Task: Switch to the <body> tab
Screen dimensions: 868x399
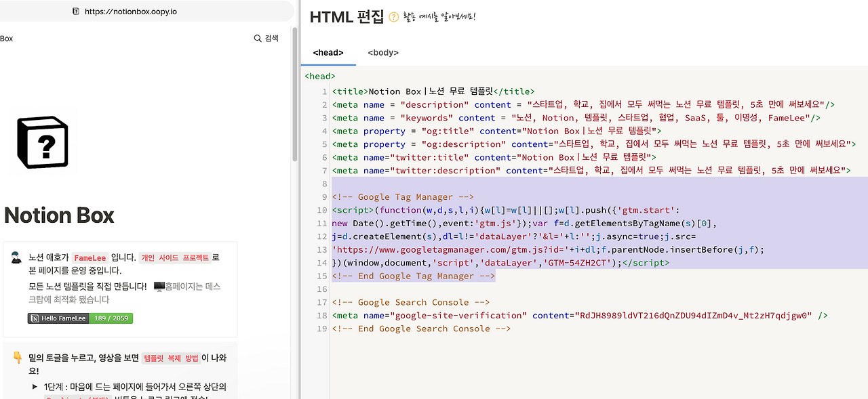Action: coord(383,52)
